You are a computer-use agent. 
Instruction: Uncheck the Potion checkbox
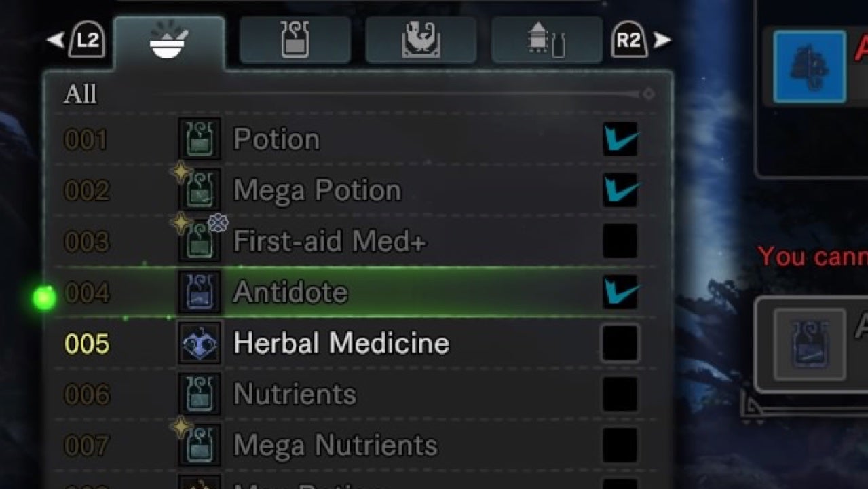click(x=620, y=139)
